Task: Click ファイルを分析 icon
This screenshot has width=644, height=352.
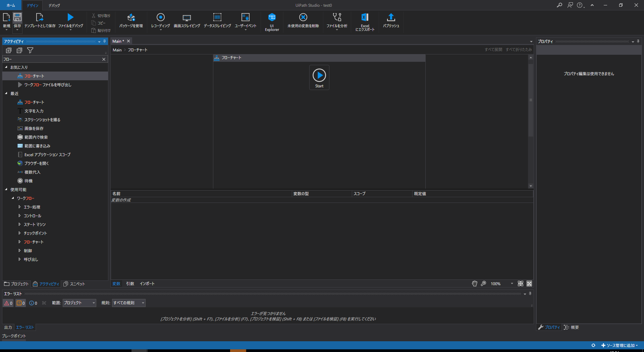Action: [x=337, y=17]
